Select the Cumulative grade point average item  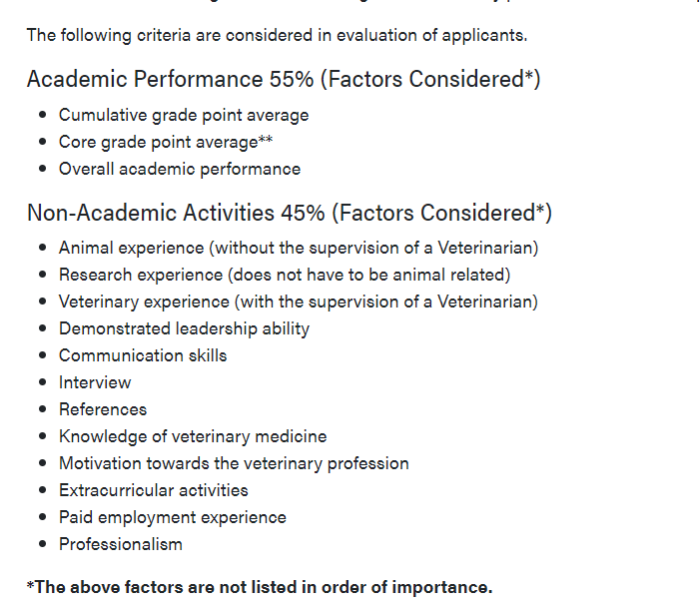(x=184, y=115)
